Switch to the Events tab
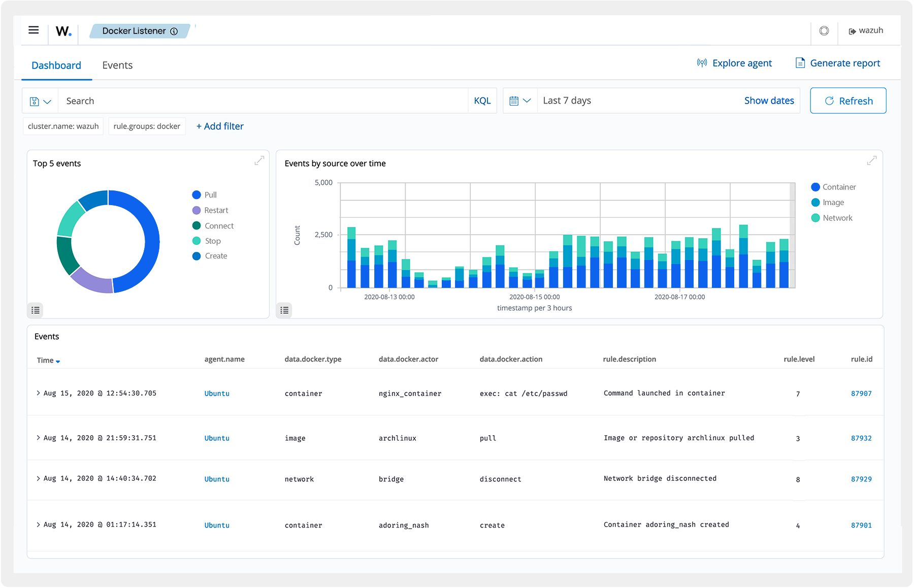 click(117, 66)
